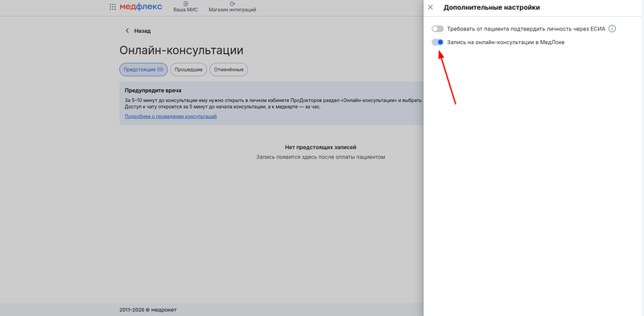Open the Ваша МИС section
The height and width of the screenshot is (316, 644).
(186, 7)
